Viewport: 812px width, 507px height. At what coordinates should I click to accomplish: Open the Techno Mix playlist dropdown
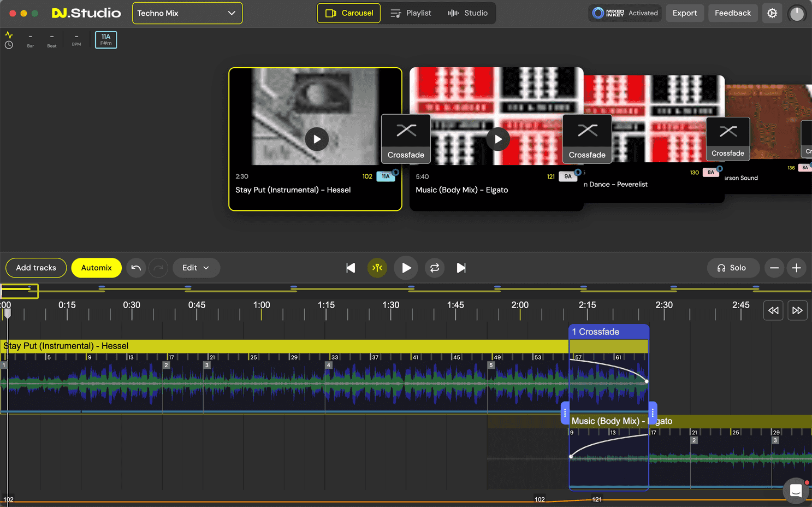tap(187, 13)
